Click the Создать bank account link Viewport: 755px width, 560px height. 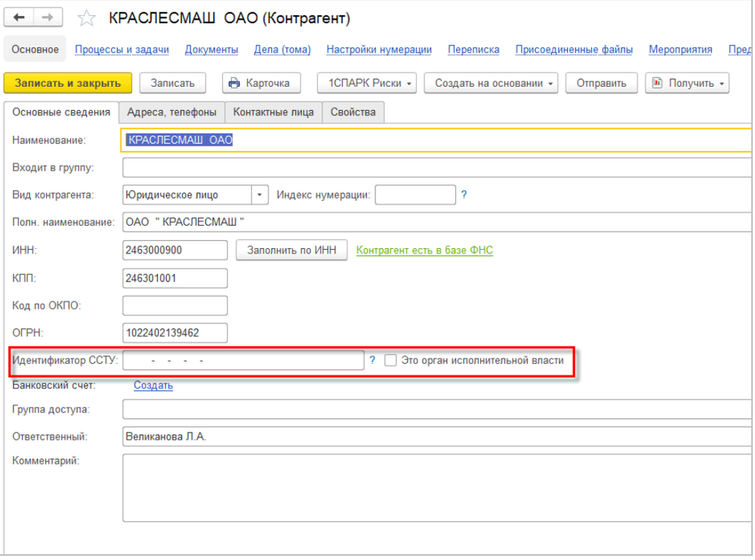tap(153, 385)
